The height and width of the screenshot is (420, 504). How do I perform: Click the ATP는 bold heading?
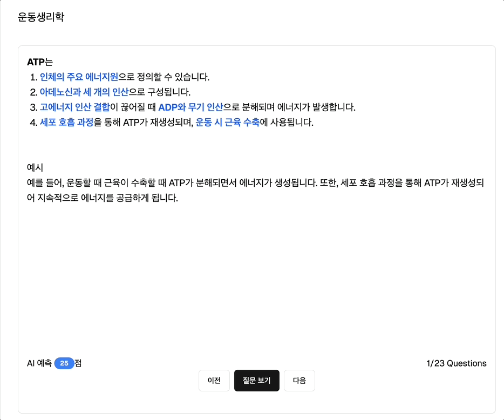(40, 62)
